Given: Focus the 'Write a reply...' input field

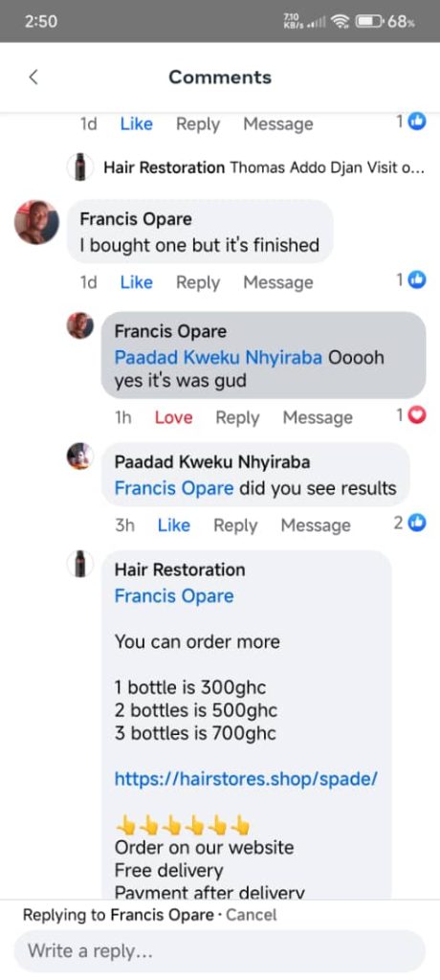Looking at the screenshot, I should [220, 951].
